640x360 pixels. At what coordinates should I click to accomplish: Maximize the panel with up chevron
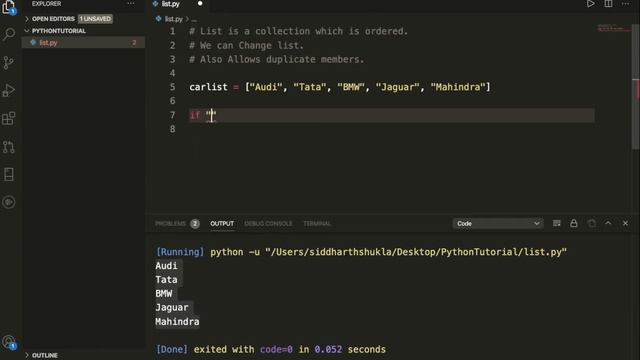[x=608, y=223]
